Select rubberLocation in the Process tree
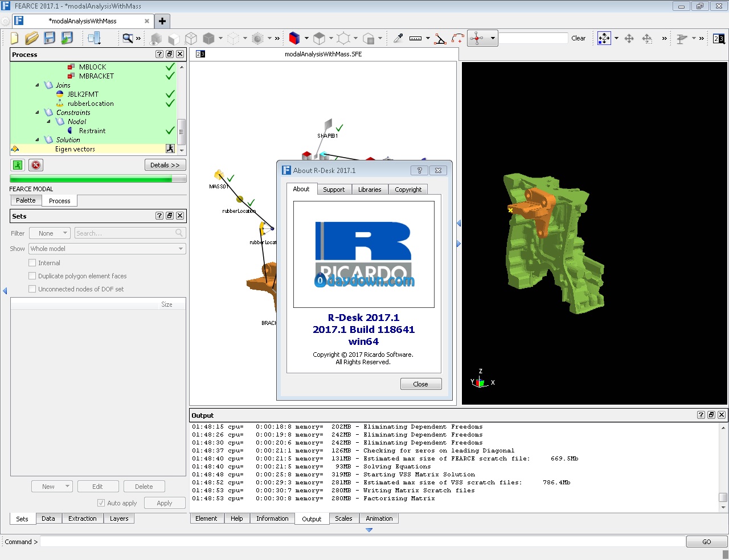The image size is (729, 560). pyautogui.click(x=91, y=104)
